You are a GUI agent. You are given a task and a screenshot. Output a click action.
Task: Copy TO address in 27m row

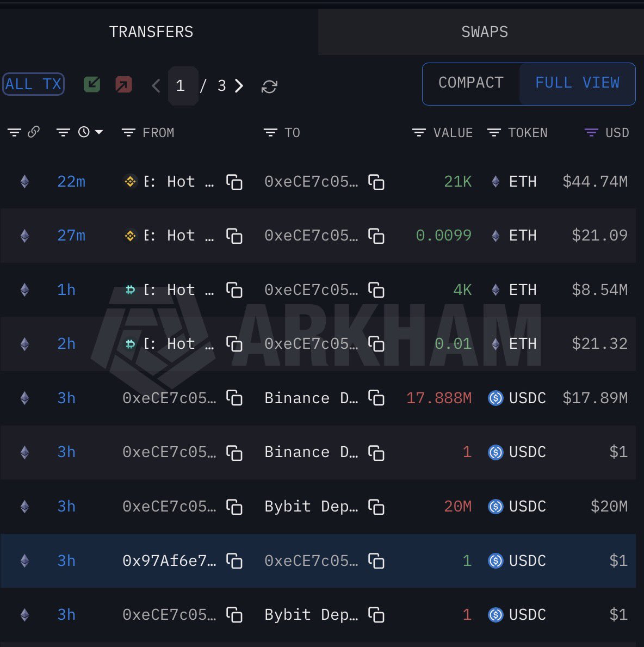376,236
